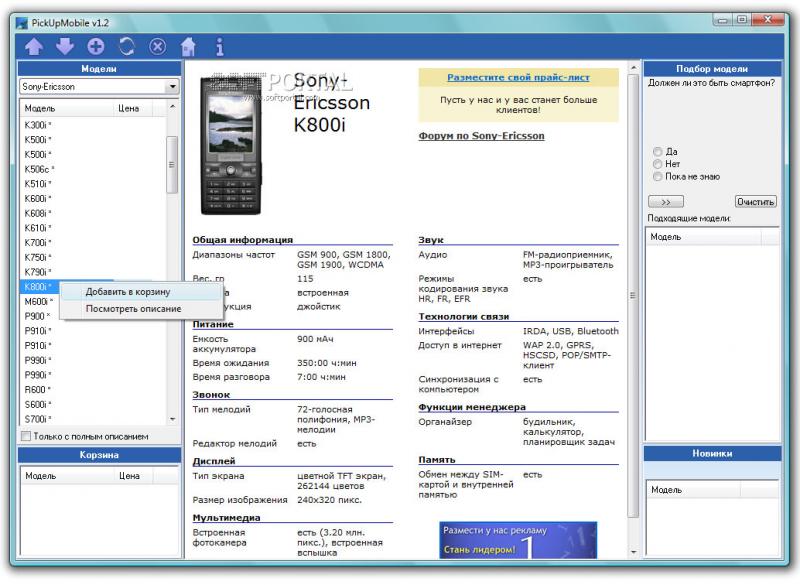Click the models list scrollbar thumb
Image resolution: width=800 pixels, height=585 pixels.
[172, 165]
